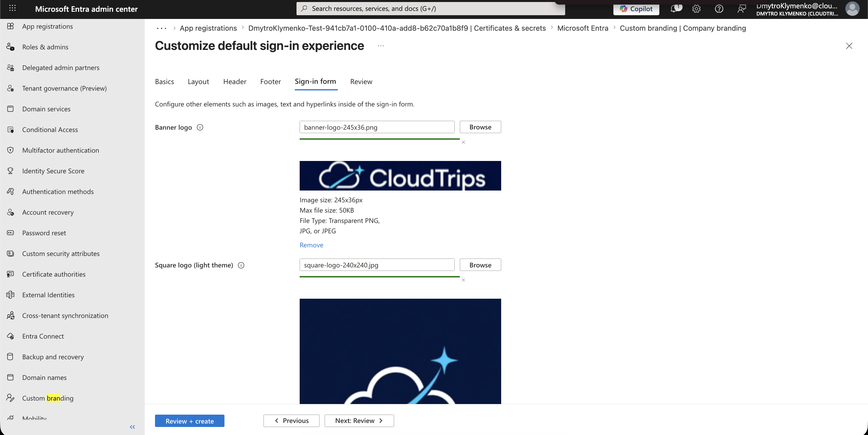Click the user account avatar
Image resolution: width=868 pixels, height=435 pixels.
852,9
